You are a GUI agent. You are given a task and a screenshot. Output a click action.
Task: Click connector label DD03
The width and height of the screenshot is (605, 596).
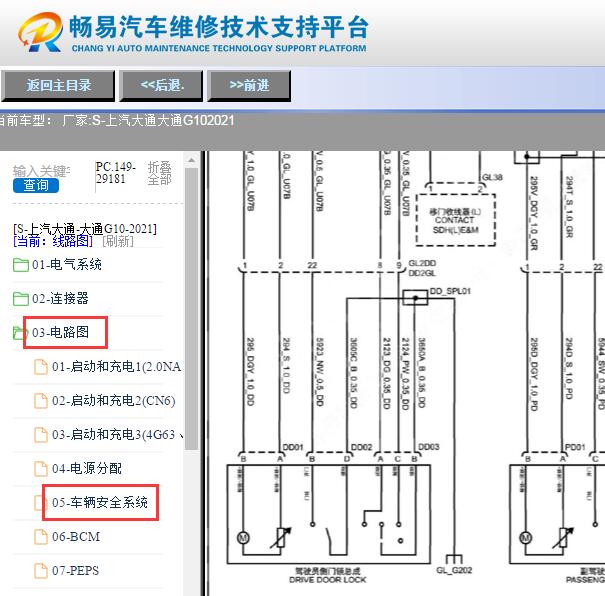tap(429, 447)
